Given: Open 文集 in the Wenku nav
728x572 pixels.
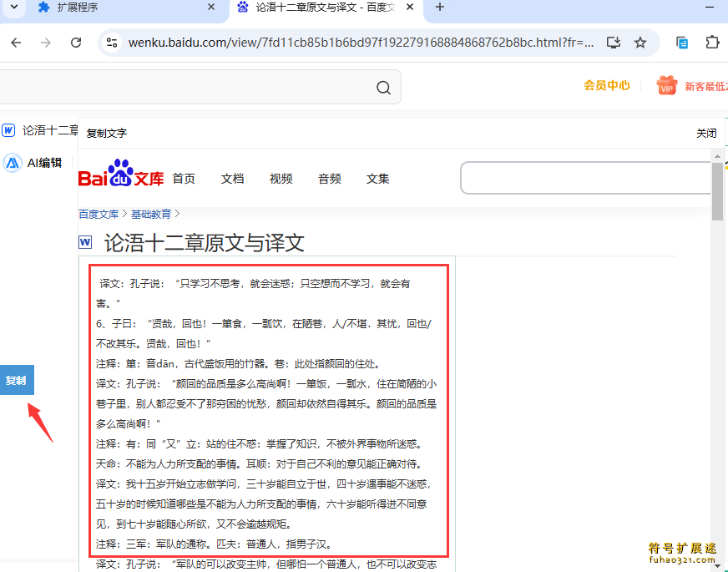Looking at the screenshot, I should click(x=377, y=179).
